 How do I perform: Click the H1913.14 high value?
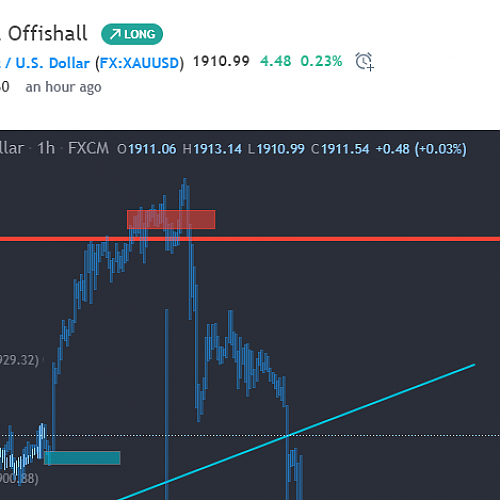[x=212, y=149]
